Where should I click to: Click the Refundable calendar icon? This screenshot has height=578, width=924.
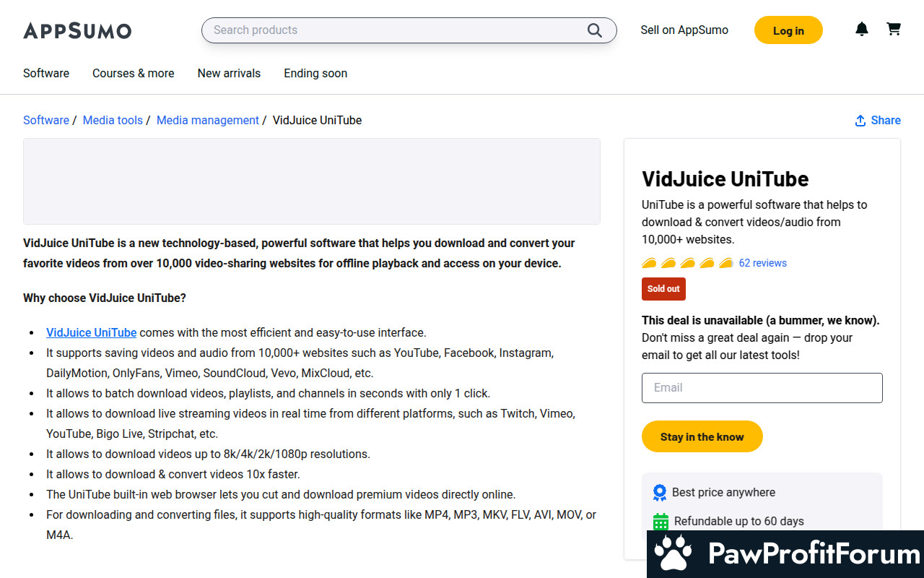(x=661, y=522)
